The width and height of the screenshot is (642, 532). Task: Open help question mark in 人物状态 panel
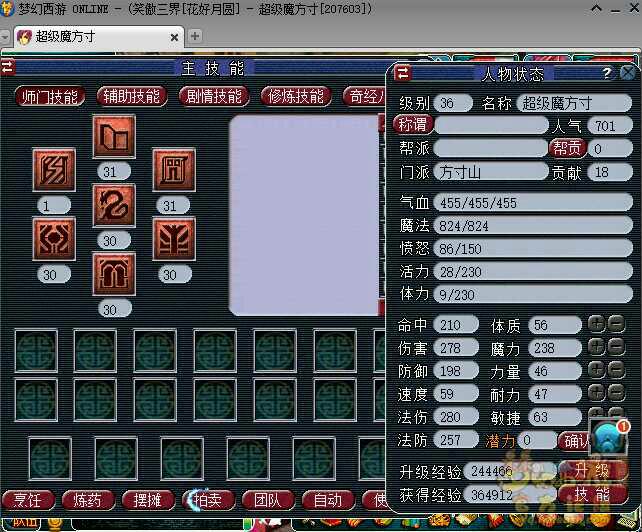click(607, 74)
